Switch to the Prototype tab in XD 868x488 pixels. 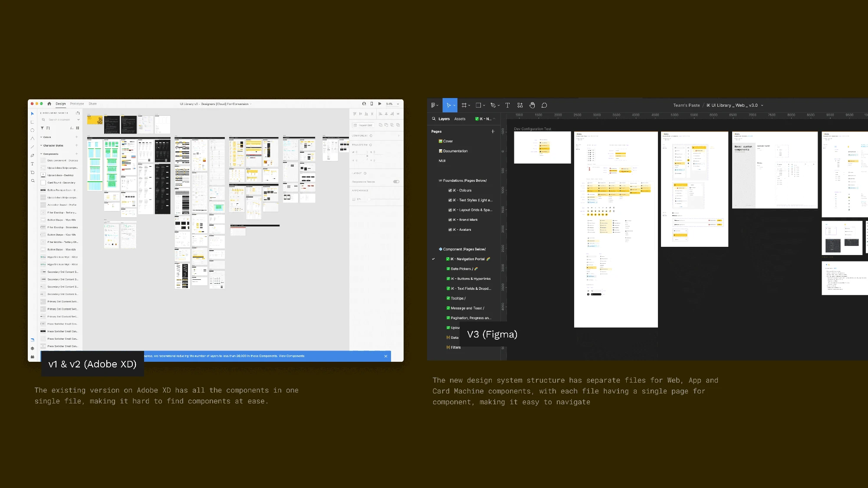77,104
